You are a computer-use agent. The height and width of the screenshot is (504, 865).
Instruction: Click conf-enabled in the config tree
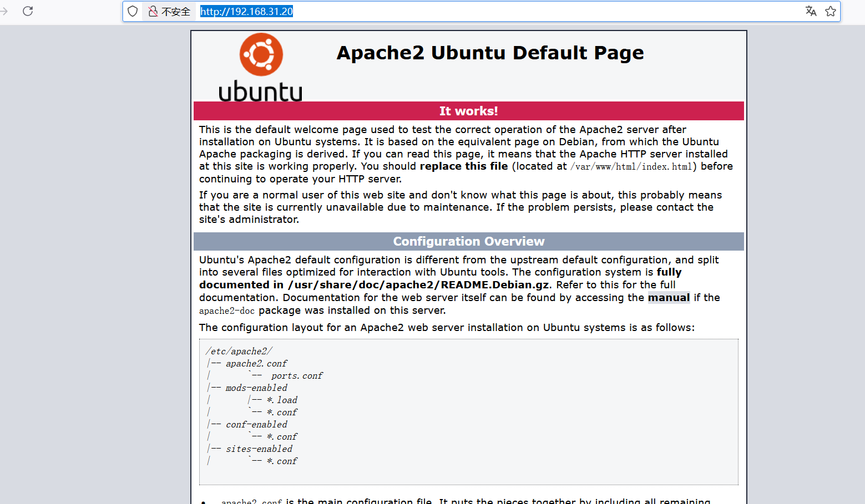point(256,425)
